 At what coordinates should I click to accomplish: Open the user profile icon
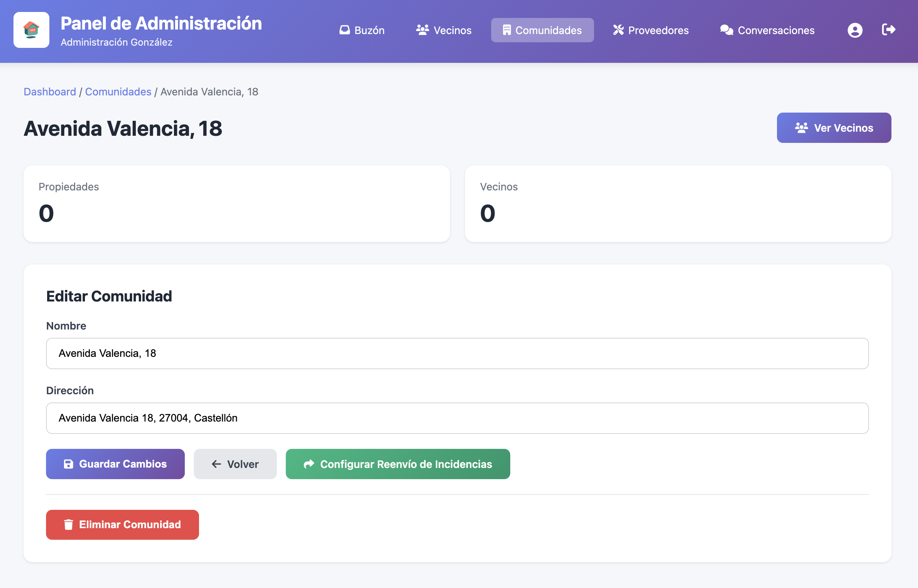tap(855, 30)
